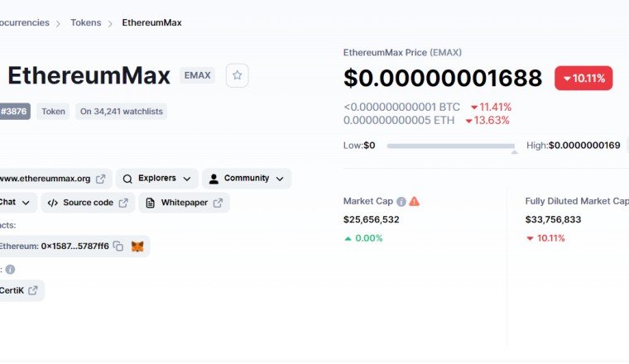Viewport: 629px width, 364px height.
Task: Click the star watchlist icon beside EMAX
Action: (237, 75)
